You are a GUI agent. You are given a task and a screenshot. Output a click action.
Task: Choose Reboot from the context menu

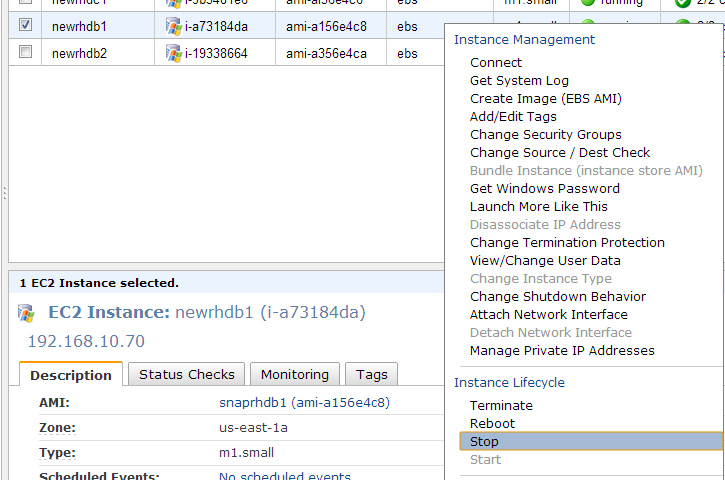coord(492,423)
